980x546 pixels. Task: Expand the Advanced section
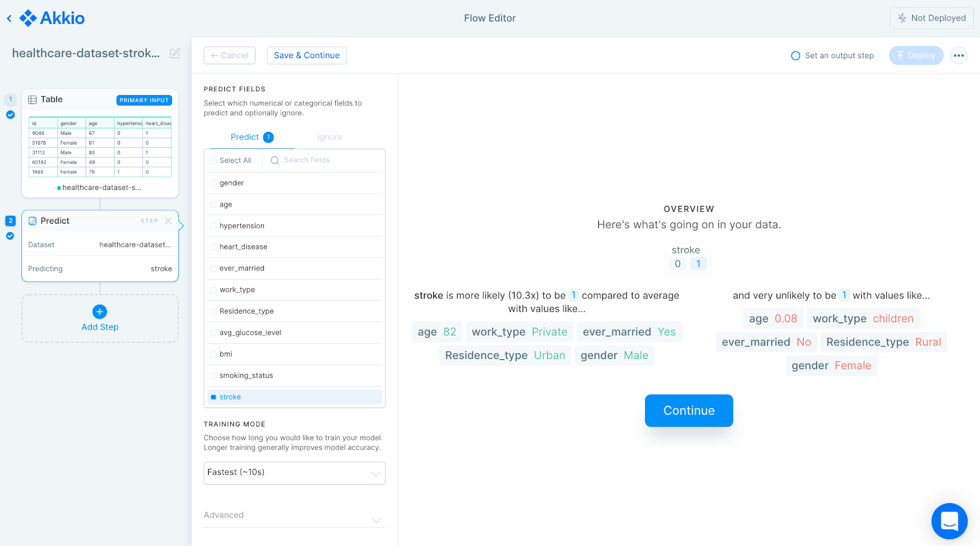click(x=295, y=516)
